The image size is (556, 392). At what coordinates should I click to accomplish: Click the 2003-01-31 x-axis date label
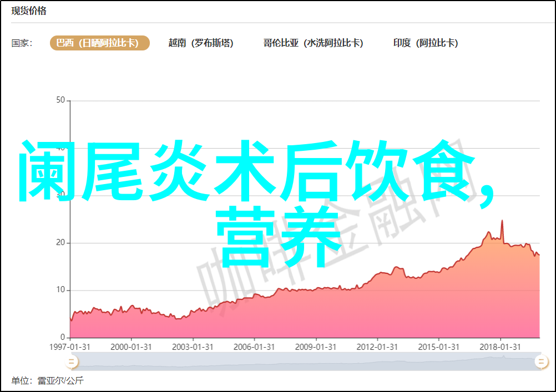(193, 347)
